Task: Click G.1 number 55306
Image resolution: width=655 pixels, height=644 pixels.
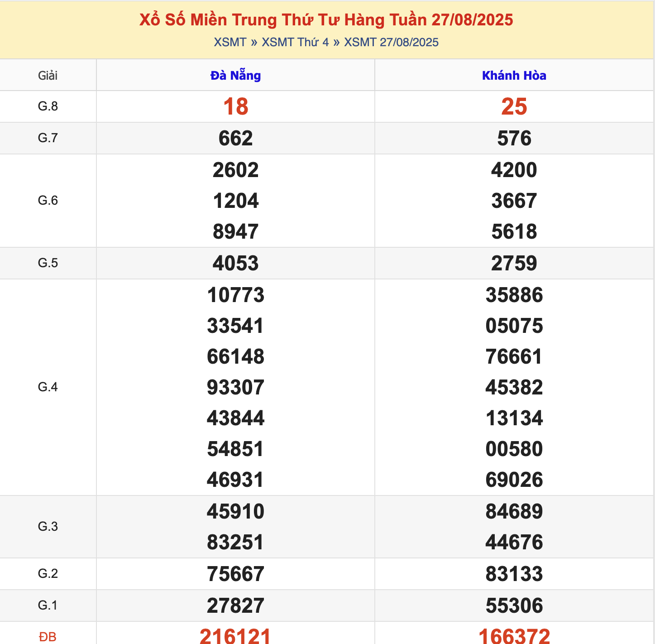Action: pyautogui.click(x=514, y=606)
